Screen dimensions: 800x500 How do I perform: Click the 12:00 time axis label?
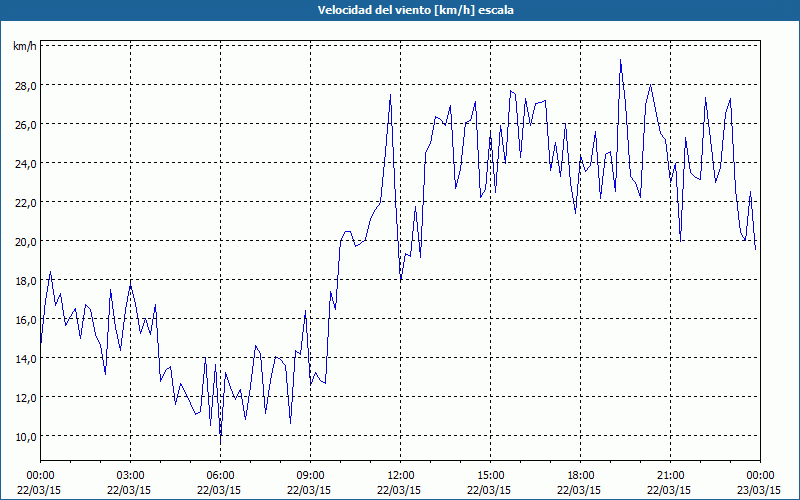(x=401, y=476)
